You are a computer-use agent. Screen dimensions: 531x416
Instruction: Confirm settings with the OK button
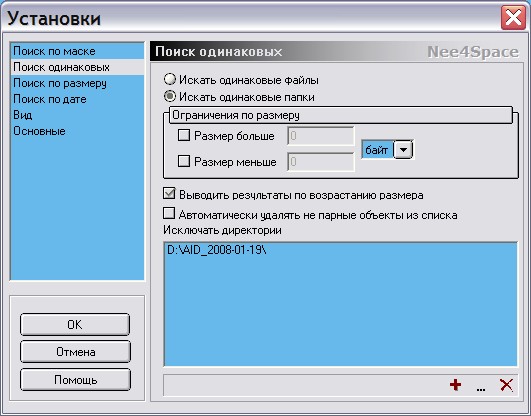tap(75, 325)
